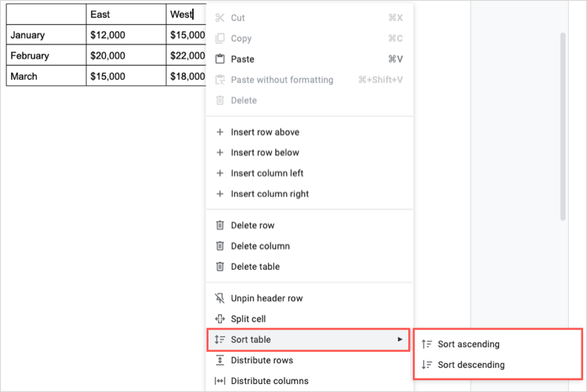Click the Sort descending icon
The height and width of the screenshot is (392, 587).
[x=426, y=365]
